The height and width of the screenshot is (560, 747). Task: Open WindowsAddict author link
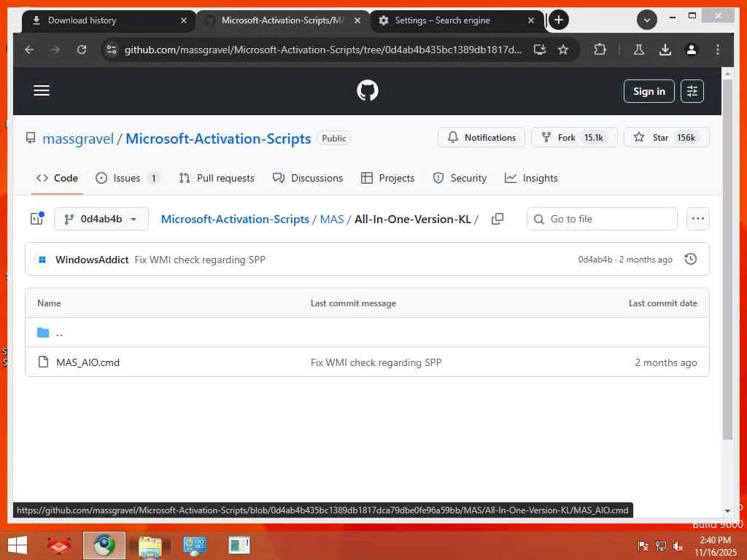92,260
